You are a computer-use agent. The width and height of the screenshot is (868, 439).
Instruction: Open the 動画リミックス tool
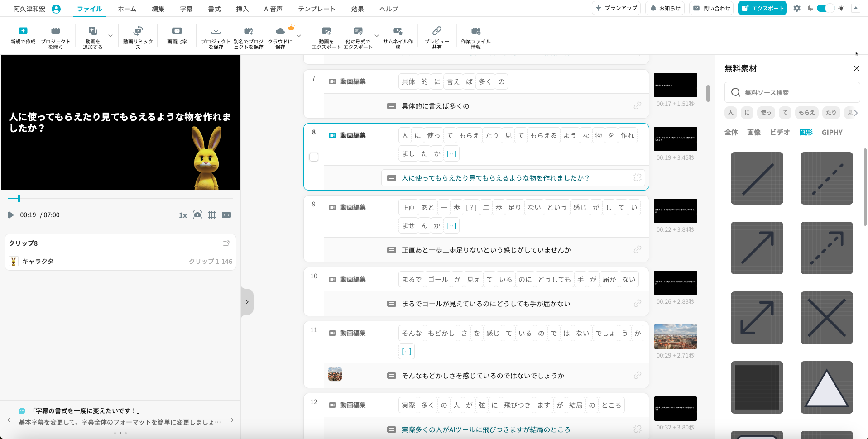coord(138,31)
